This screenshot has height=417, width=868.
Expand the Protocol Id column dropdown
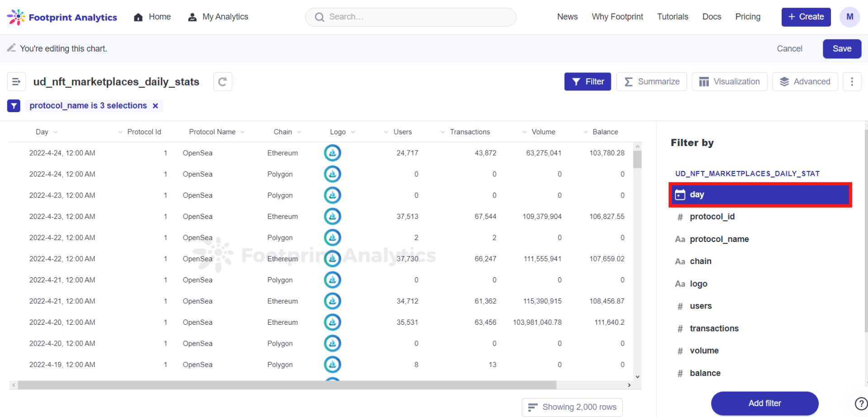(120, 132)
